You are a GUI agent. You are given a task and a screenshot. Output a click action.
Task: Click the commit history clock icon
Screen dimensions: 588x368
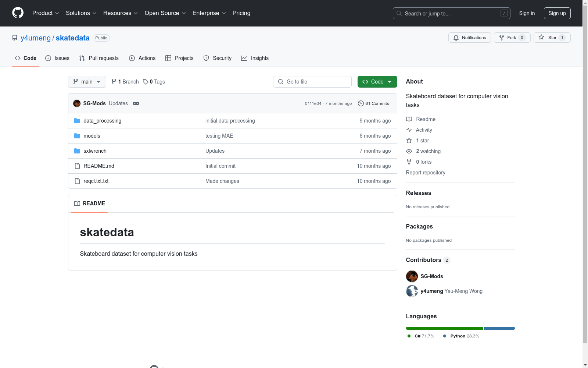click(x=361, y=103)
